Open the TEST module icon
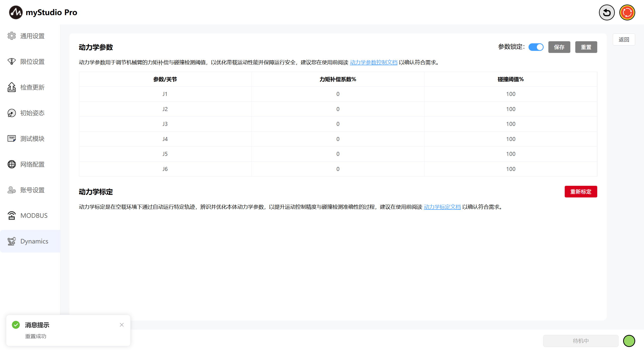The width and height of the screenshot is (644, 352). pos(12,138)
